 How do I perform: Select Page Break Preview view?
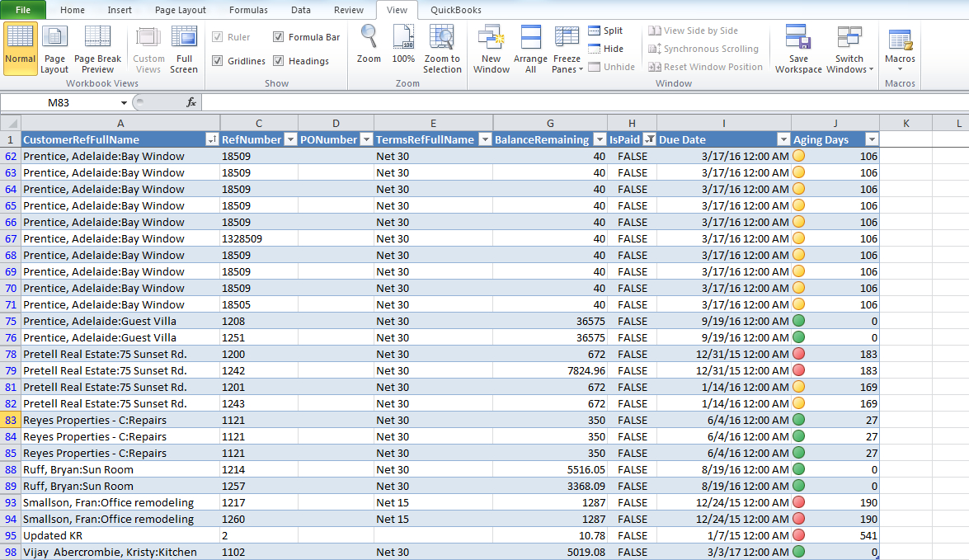tap(97, 49)
